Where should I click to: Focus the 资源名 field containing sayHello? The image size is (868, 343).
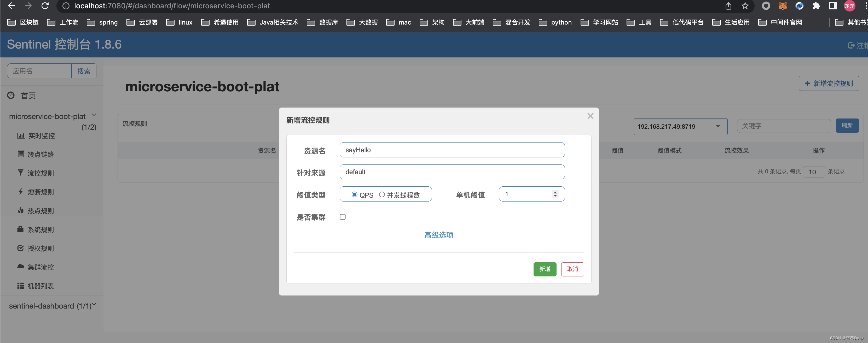tap(452, 150)
